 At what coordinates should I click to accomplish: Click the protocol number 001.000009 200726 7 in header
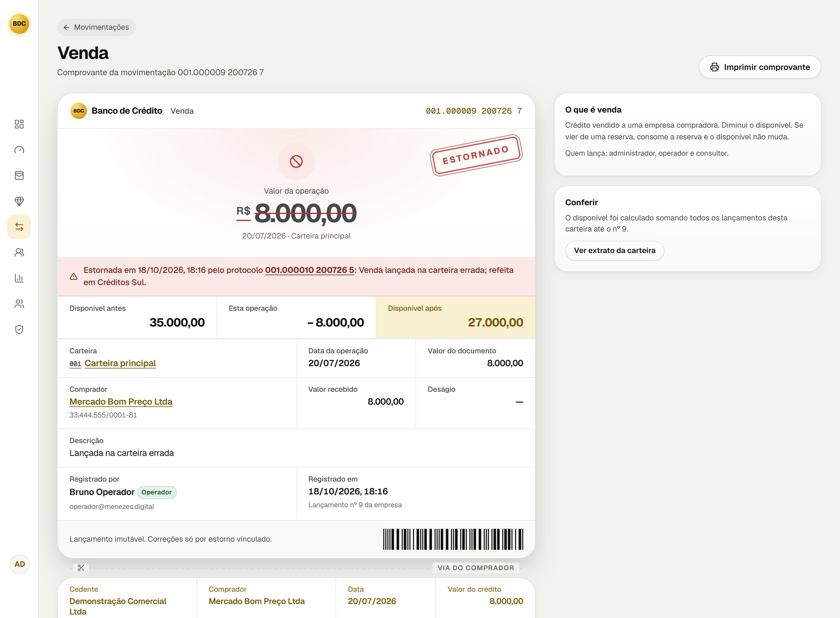(x=474, y=111)
